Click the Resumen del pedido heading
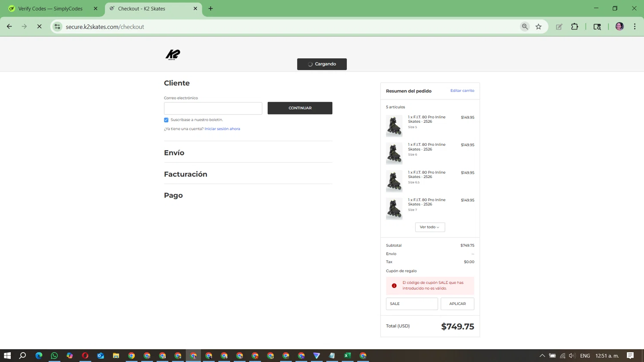 pos(409,91)
